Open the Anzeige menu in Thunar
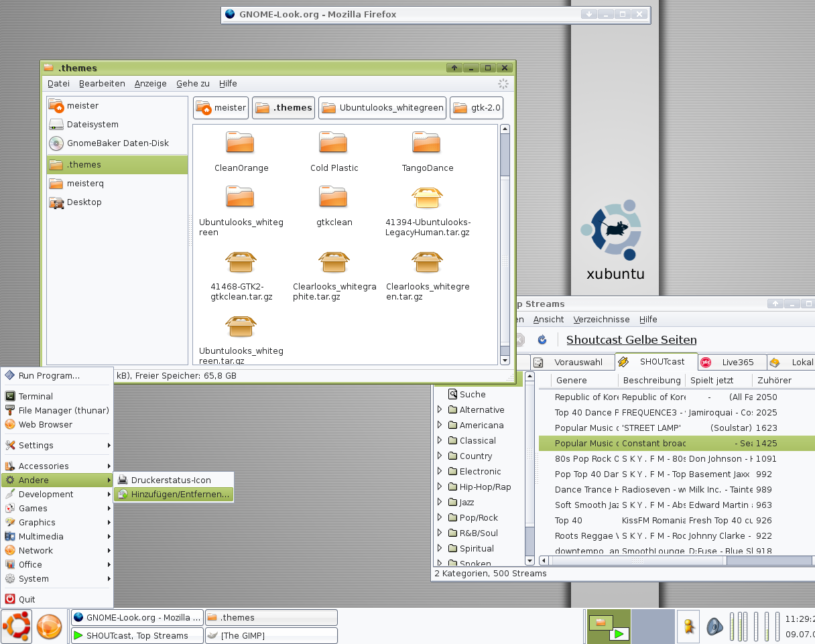This screenshot has width=815, height=644. (150, 84)
